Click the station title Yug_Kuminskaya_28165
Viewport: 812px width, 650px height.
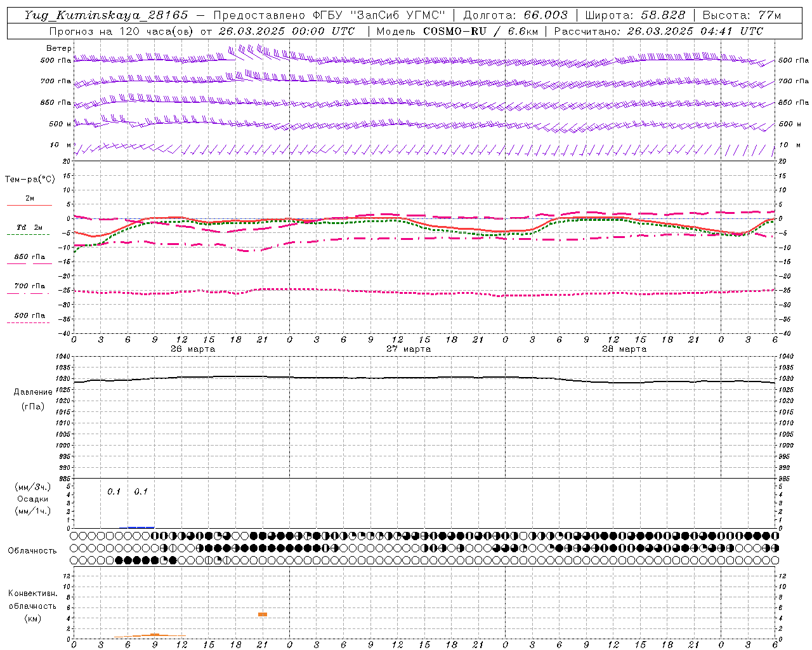107,15
